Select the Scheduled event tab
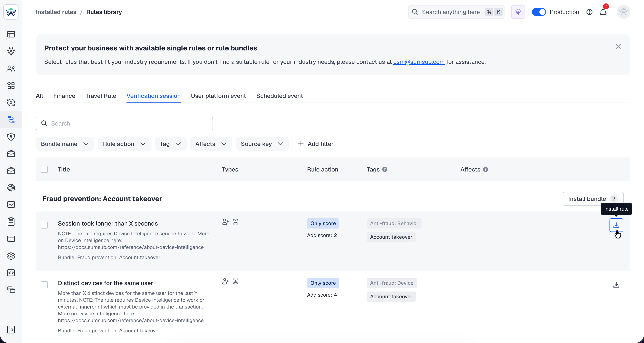Image resolution: width=644 pixels, height=343 pixels. click(x=279, y=96)
